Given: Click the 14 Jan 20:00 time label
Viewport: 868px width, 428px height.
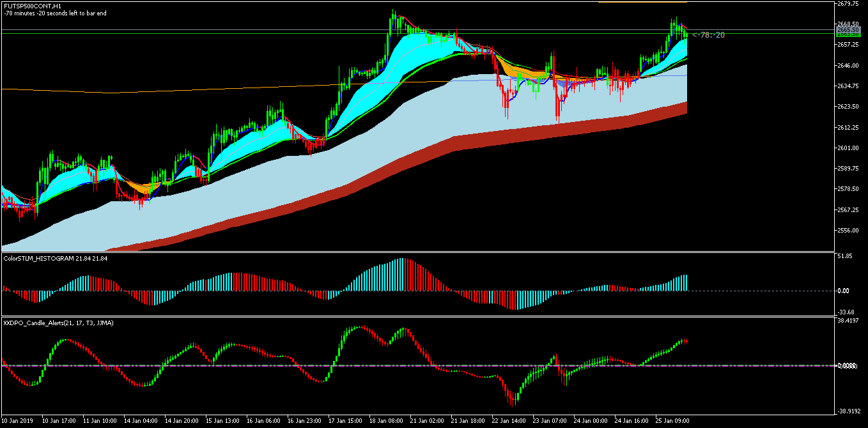Looking at the screenshot, I should click(182, 422).
